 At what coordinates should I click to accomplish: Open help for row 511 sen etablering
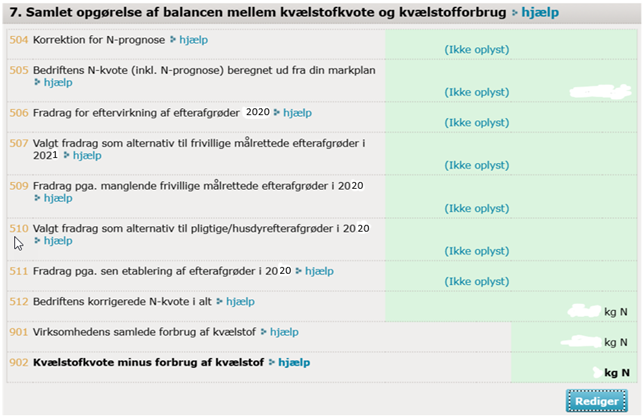(x=318, y=271)
